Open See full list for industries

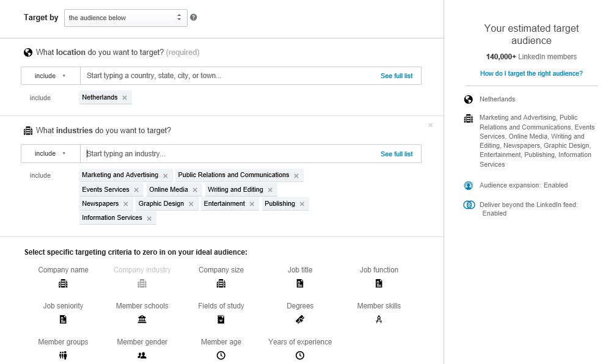tap(396, 154)
